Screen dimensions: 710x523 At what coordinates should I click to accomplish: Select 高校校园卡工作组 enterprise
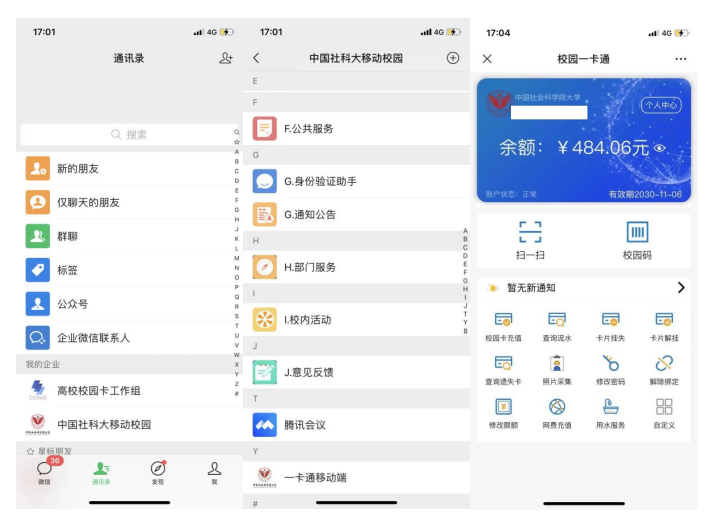coord(130,391)
